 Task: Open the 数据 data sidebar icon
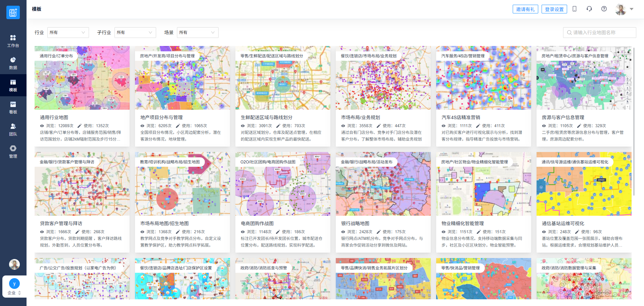(13, 63)
